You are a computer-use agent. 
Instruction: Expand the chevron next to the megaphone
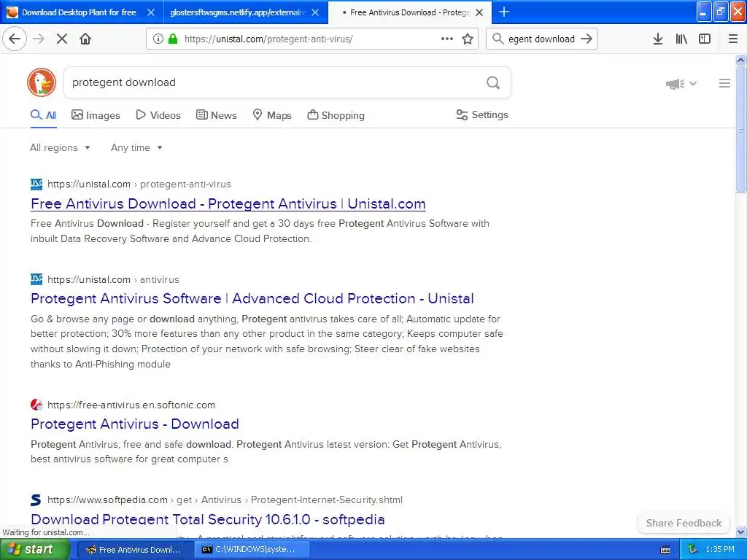(693, 84)
